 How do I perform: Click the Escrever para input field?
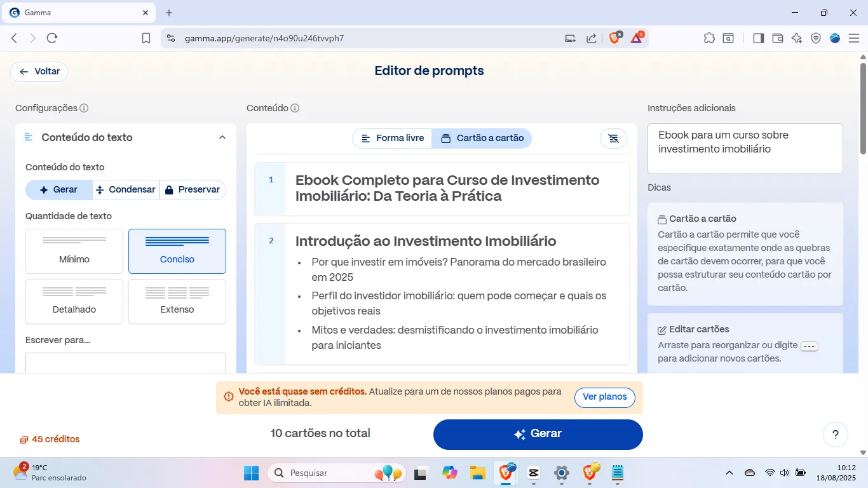point(126,363)
